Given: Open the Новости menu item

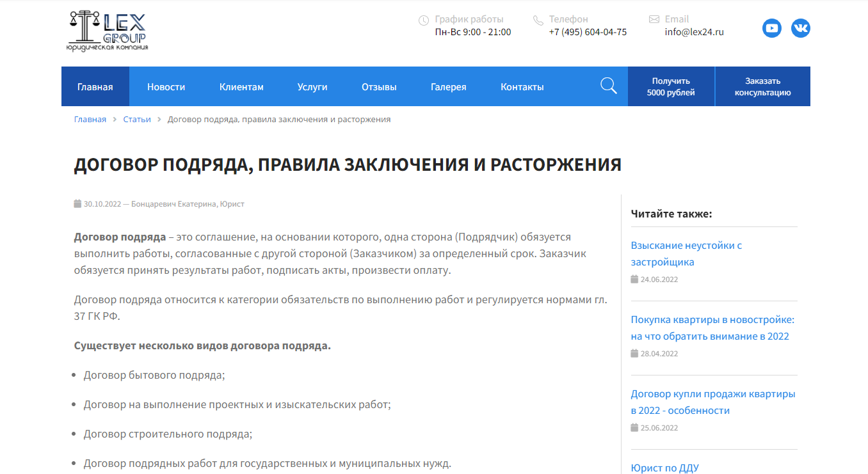Looking at the screenshot, I should 166,86.
